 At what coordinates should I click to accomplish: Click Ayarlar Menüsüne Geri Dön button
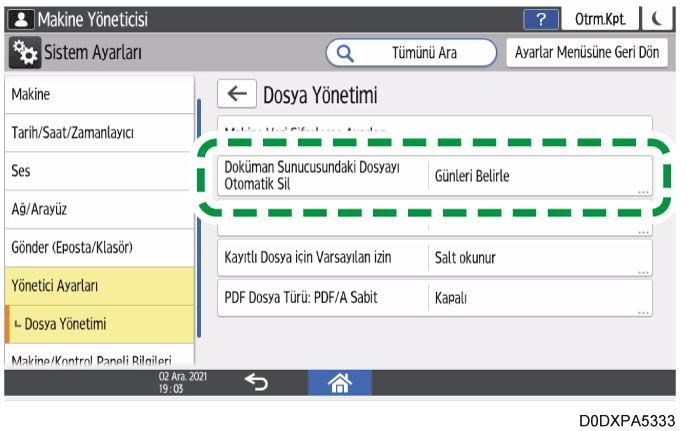[587, 52]
